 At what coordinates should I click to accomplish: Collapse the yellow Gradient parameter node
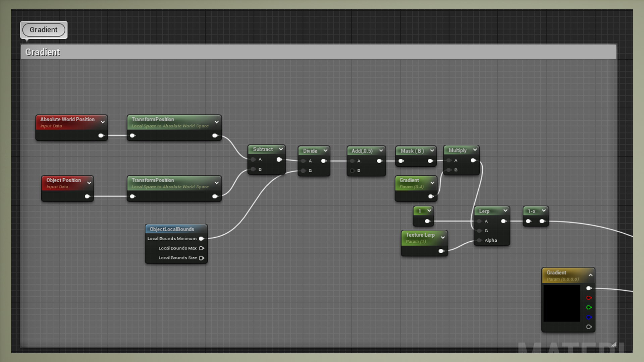click(x=591, y=275)
